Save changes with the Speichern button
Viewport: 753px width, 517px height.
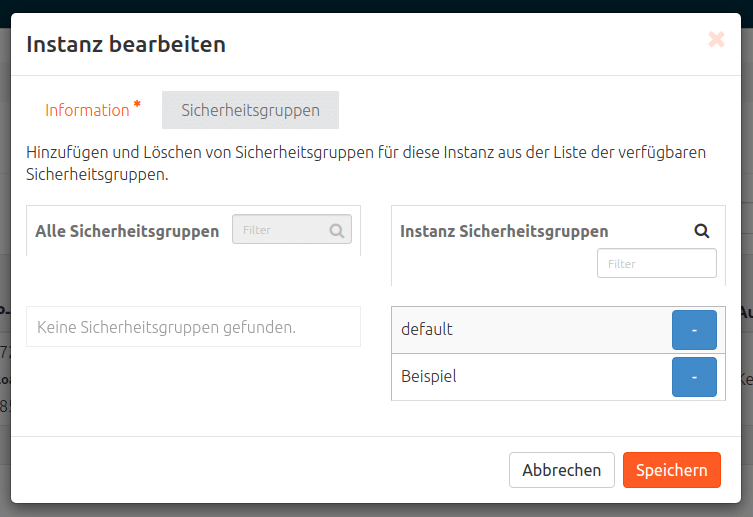[x=671, y=470]
